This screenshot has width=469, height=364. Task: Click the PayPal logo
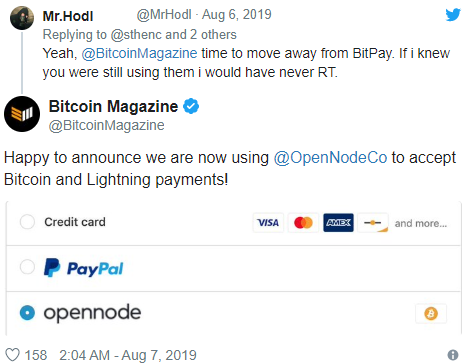pyautogui.click(x=84, y=268)
